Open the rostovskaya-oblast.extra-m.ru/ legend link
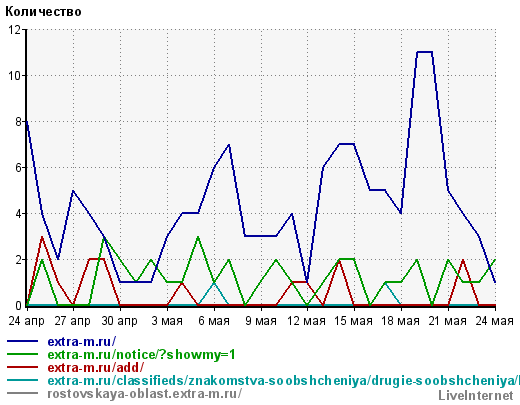520x405 pixels. coord(145,394)
